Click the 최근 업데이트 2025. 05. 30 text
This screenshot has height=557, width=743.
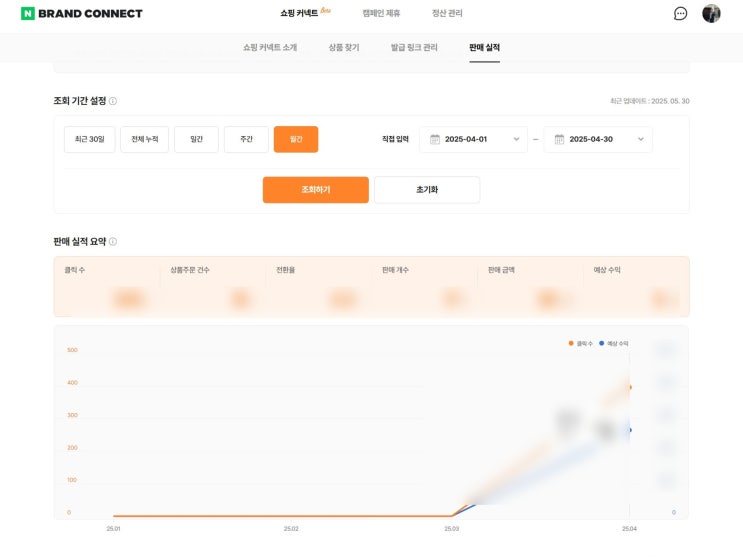(650, 101)
